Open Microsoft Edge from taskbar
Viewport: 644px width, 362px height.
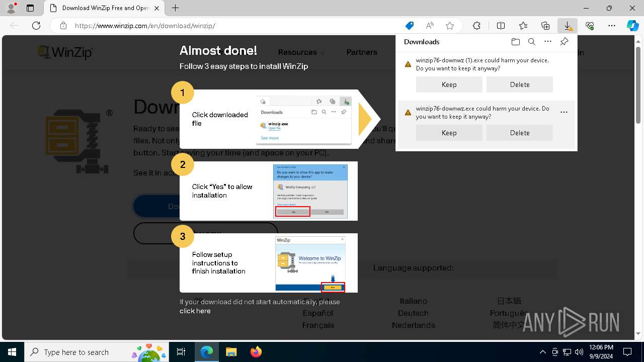pos(207,352)
